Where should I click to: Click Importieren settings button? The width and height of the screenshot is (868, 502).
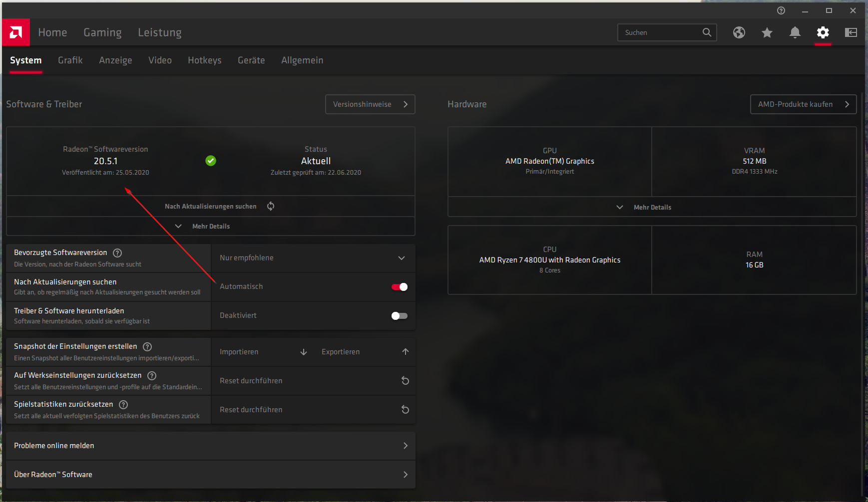click(x=263, y=352)
